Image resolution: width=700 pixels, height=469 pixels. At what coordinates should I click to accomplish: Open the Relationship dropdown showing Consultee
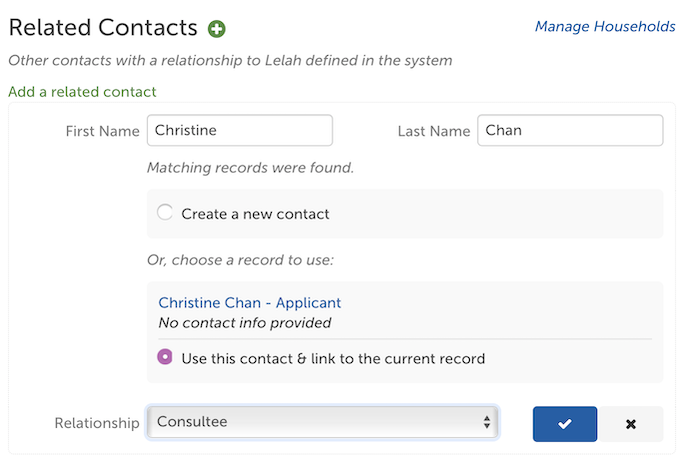(322, 422)
